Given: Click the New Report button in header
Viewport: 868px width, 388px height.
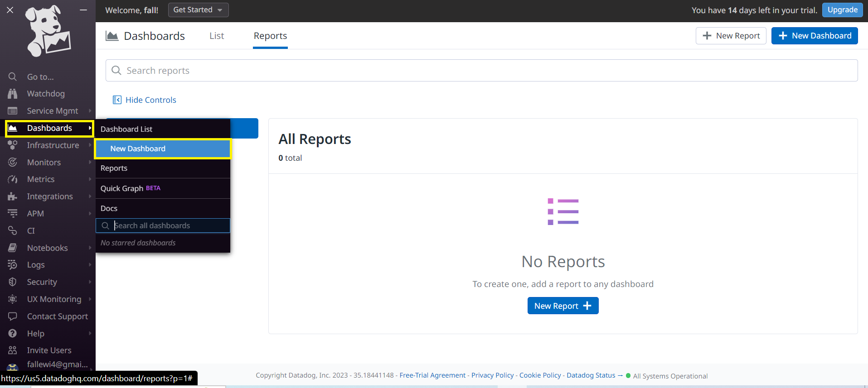Looking at the screenshot, I should (731, 36).
